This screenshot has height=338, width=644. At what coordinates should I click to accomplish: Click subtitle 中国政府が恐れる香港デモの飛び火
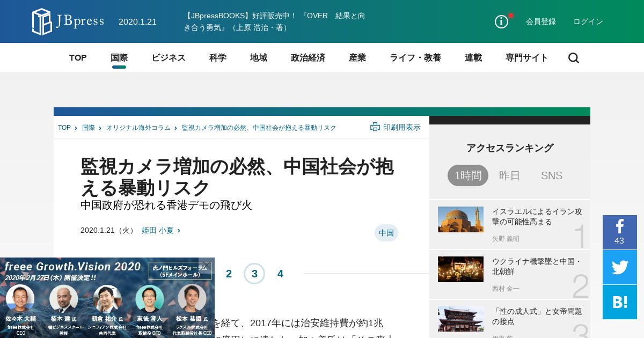[x=166, y=205]
